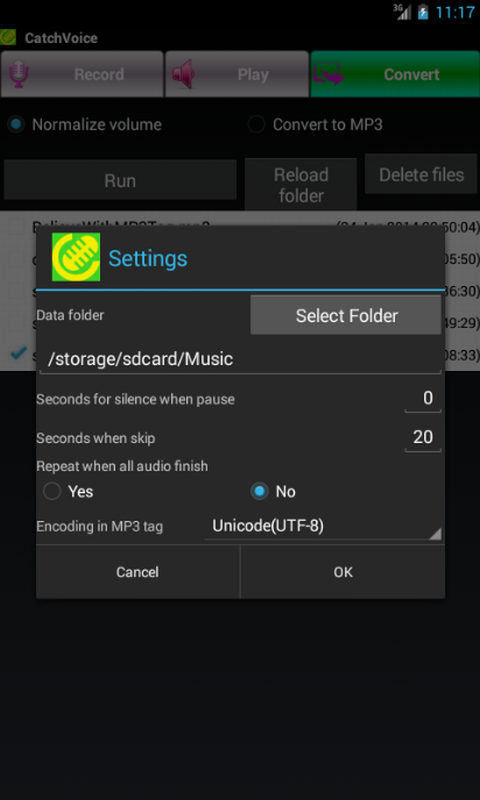Tap the convert arrows icon
480x800 pixels.
(x=328, y=74)
